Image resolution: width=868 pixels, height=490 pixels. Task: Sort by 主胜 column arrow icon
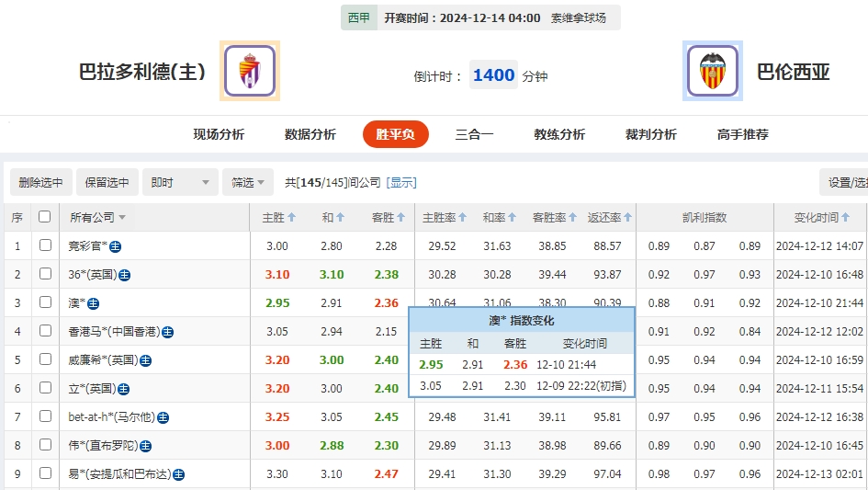292,218
